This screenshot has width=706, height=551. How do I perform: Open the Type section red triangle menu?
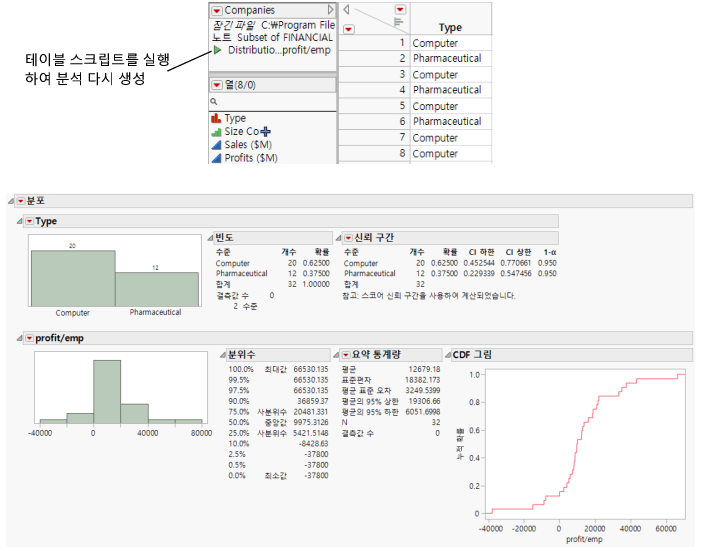coord(29,221)
